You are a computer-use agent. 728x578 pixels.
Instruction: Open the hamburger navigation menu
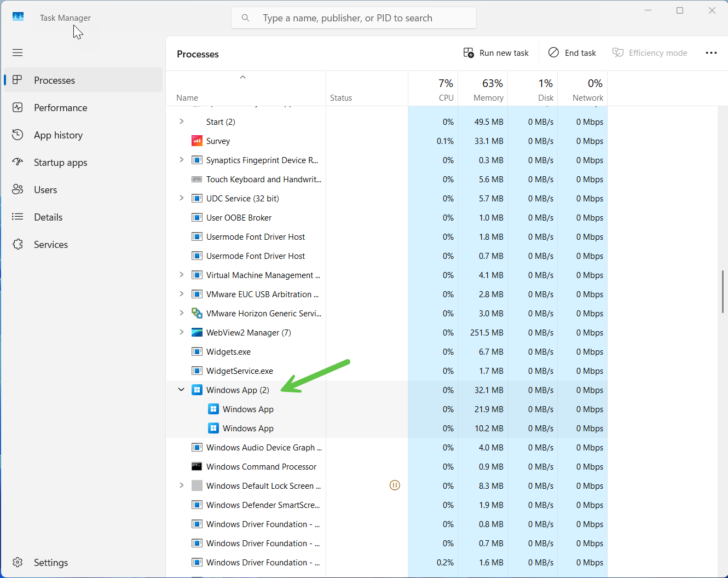click(18, 53)
